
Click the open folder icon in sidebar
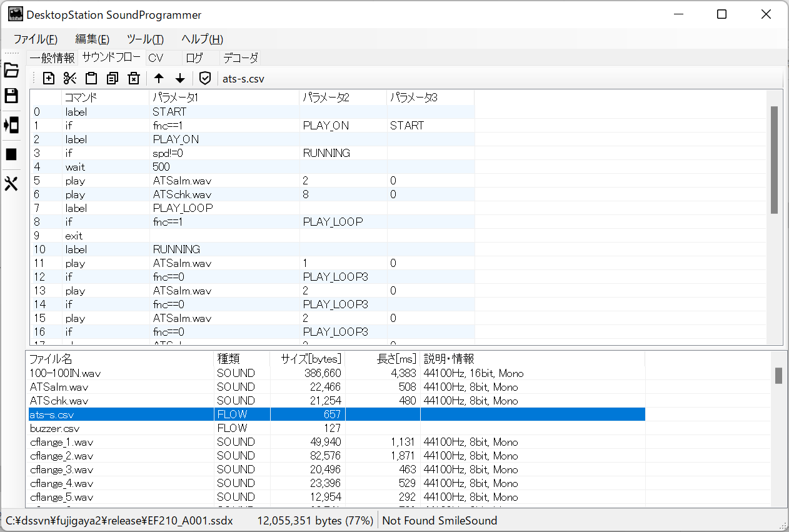point(11,70)
